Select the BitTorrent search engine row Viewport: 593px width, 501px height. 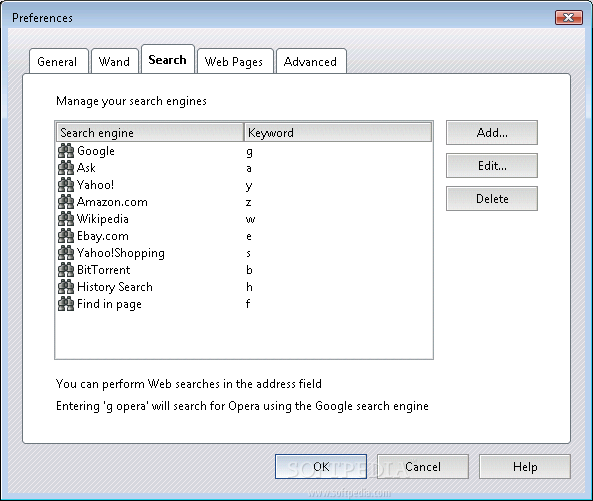(x=244, y=270)
